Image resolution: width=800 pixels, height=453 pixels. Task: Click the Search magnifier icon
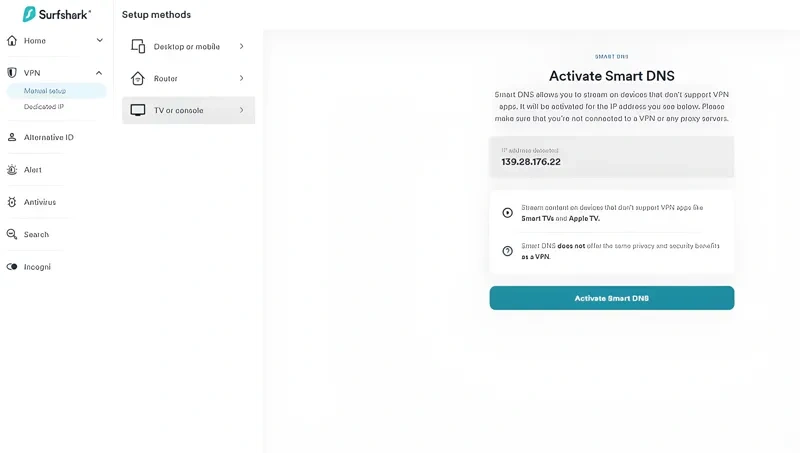click(12, 234)
